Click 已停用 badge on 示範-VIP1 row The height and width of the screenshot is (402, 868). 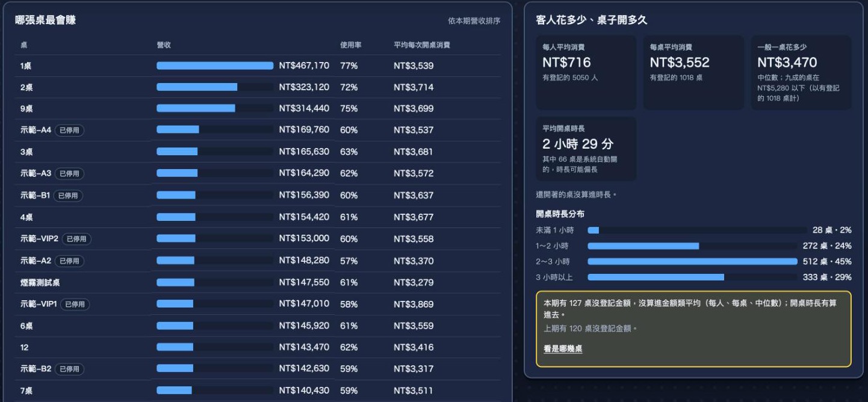(75, 305)
